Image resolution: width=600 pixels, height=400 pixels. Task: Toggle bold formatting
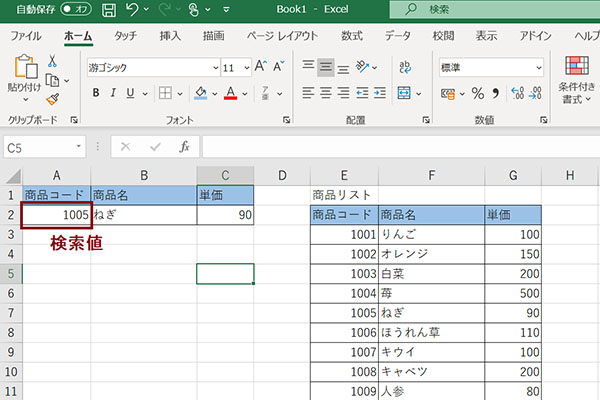97,93
